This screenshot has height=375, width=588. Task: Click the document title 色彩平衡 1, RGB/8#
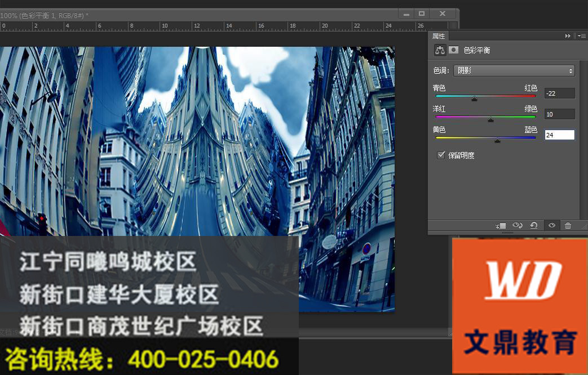[52, 15]
